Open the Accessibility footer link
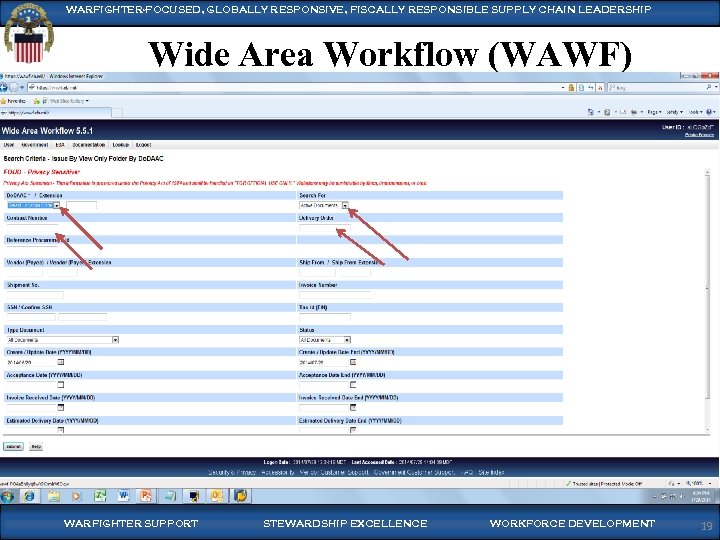This screenshot has height=540, width=720. 278,472
